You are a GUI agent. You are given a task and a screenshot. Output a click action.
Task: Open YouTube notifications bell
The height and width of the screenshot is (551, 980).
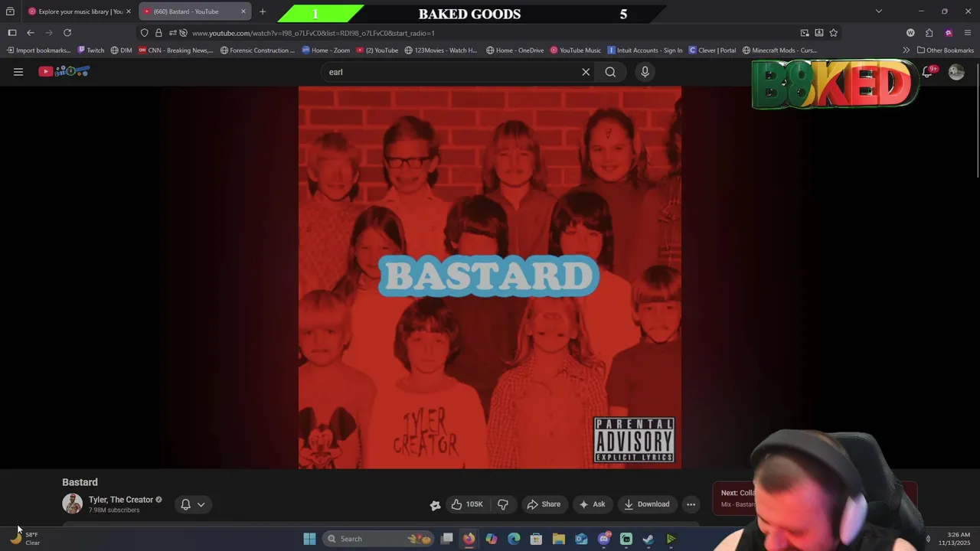pyautogui.click(x=927, y=72)
